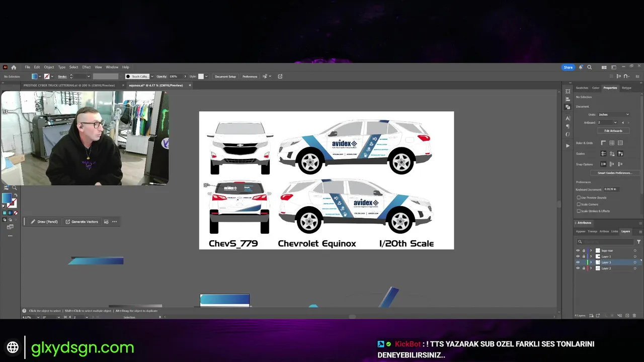The width and height of the screenshot is (644, 362).
Task: Click the Arrange Documents icon
Action: tap(604, 67)
